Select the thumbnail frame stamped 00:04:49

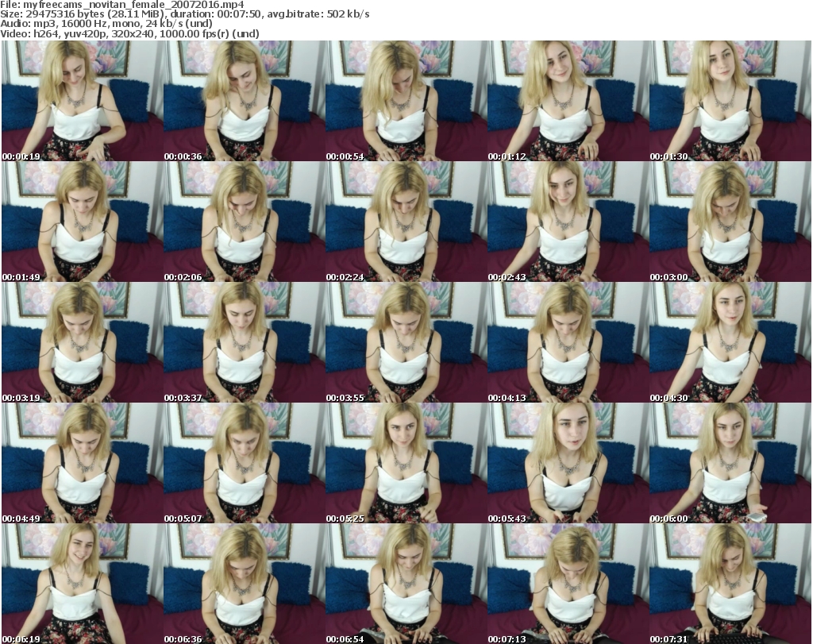pos(83,463)
